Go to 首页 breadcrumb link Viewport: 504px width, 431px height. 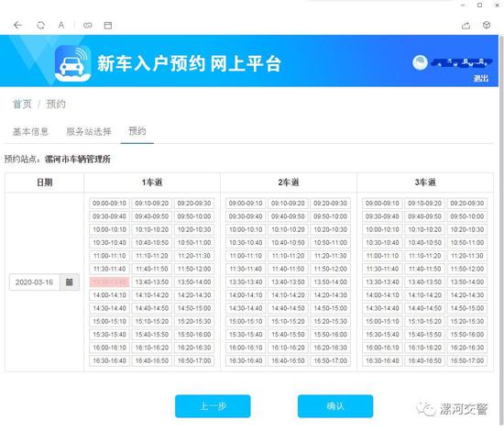click(22, 104)
